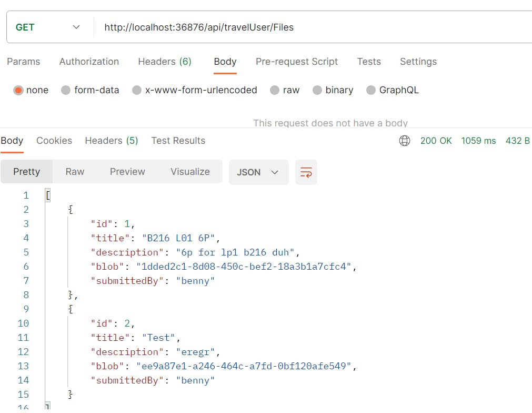Choose the raw body radio button
Image resolution: width=532 pixels, height=413 pixels.
click(x=275, y=90)
